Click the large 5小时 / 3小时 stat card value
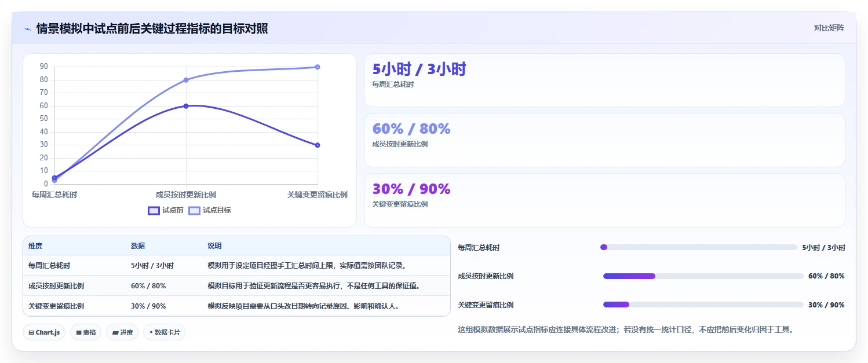 click(x=419, y=69)
